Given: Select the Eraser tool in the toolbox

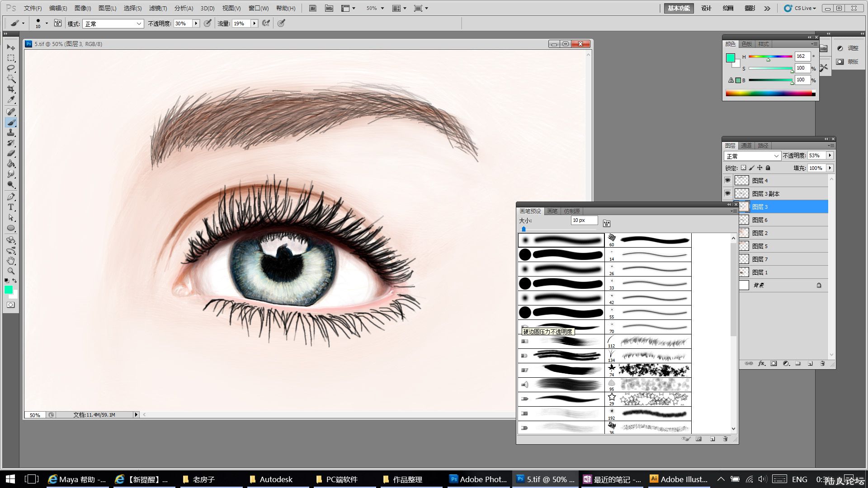Looking at the screenshot, I should (11, 154).
